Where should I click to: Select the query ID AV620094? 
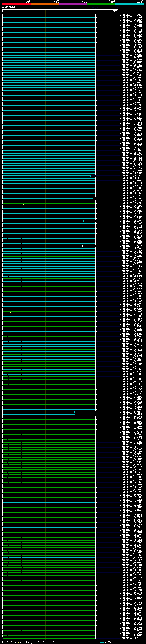8,8
